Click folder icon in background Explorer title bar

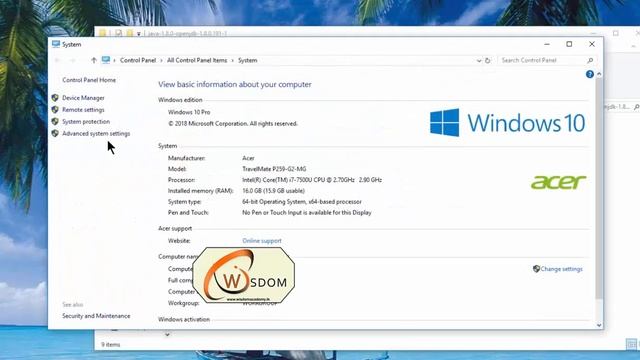pos(102,33)
